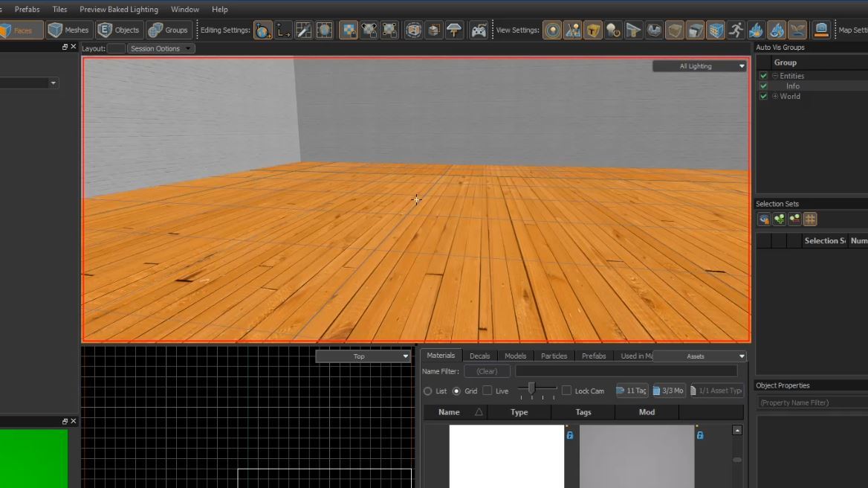Open the Prefabs menu
Screen dimensions: 868x488
[x=27, y=9]
